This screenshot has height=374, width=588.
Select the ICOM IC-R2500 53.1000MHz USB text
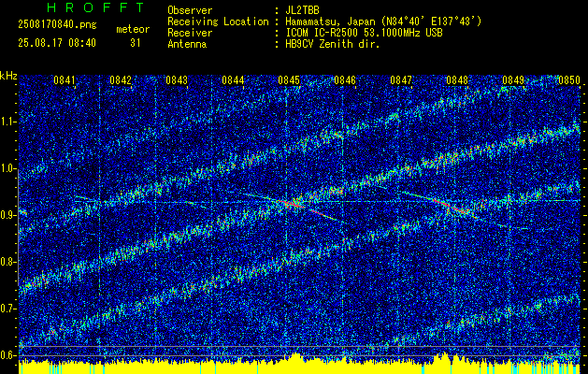(364, 33)
